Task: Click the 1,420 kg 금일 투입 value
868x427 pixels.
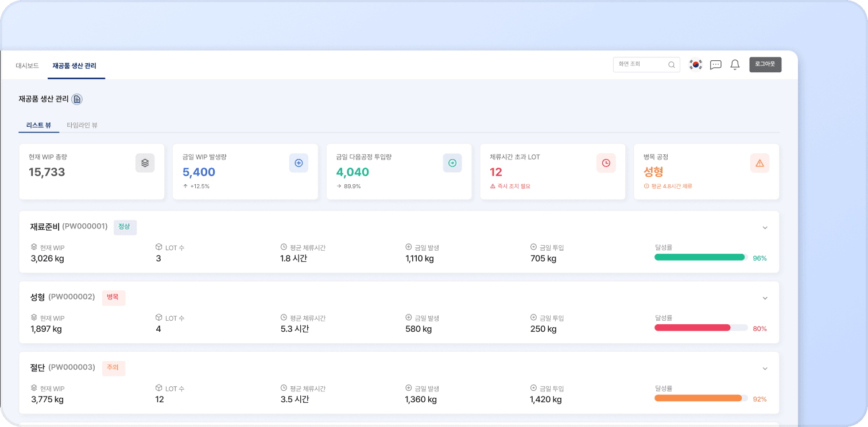Action: pyautogui.click(x=546, y=400)
